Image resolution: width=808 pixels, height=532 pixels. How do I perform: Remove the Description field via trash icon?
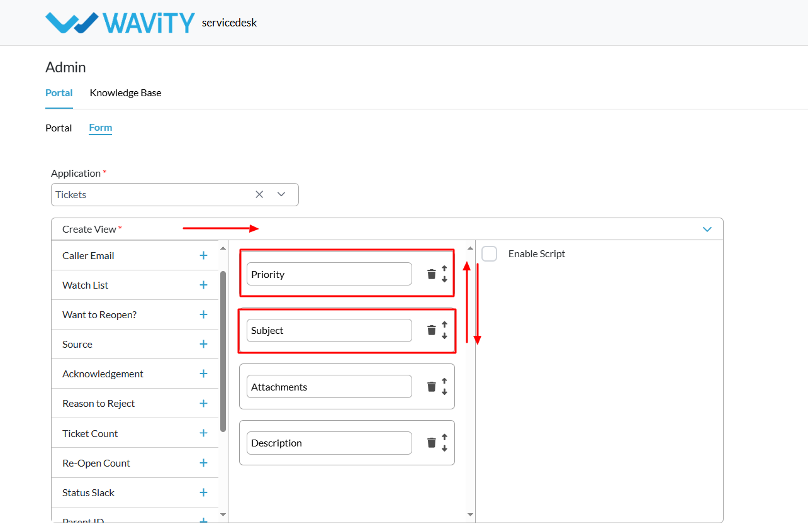431,443
